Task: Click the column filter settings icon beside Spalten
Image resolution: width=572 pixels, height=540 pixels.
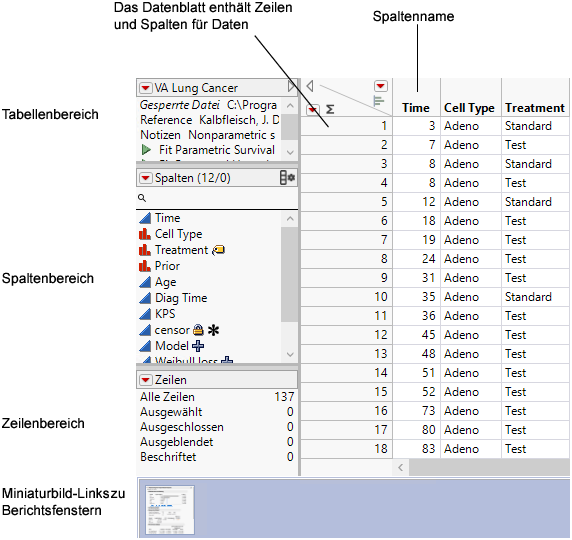Action: click(x=287, y=178)
